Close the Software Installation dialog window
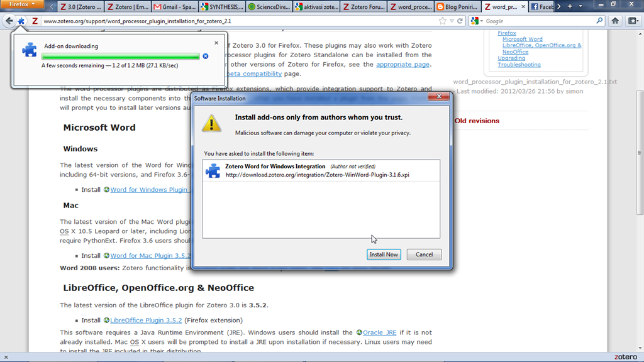The height and width of the screenshot is (362, 644). tap(438, 96)
